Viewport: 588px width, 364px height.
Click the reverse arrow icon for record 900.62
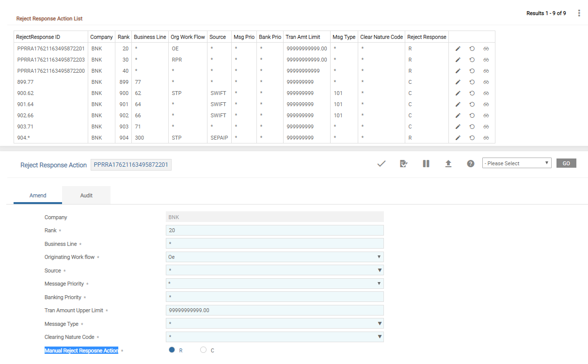[472, 93]
